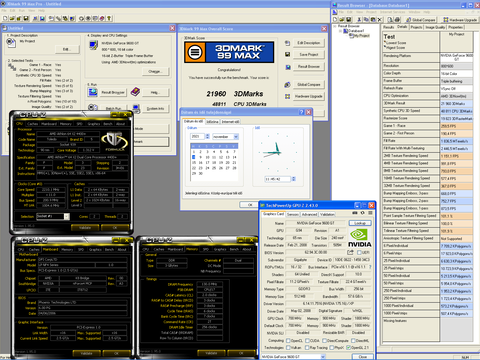The image size is (480, 360).
Task: Click Validate in the CPU-Z CPU window
Action: [85, 228]
